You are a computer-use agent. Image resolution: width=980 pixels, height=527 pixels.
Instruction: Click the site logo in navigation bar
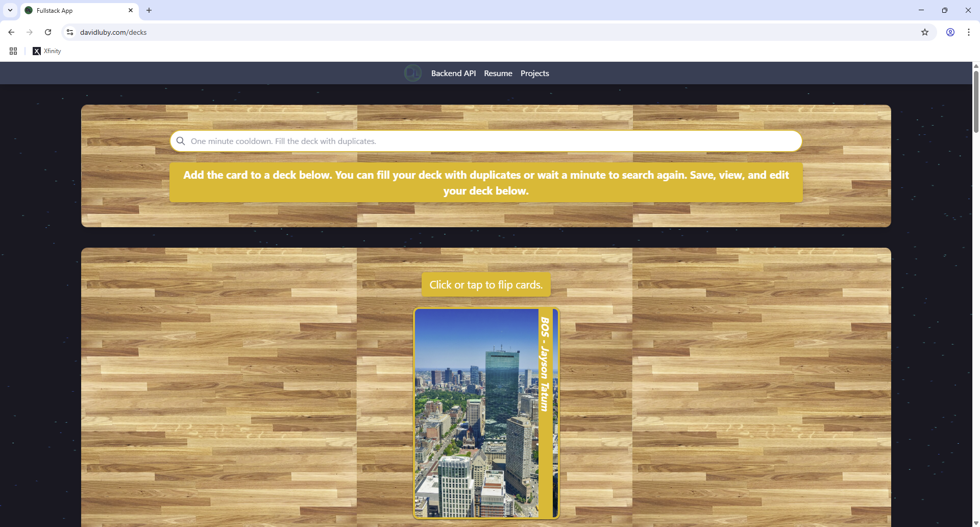412,73
